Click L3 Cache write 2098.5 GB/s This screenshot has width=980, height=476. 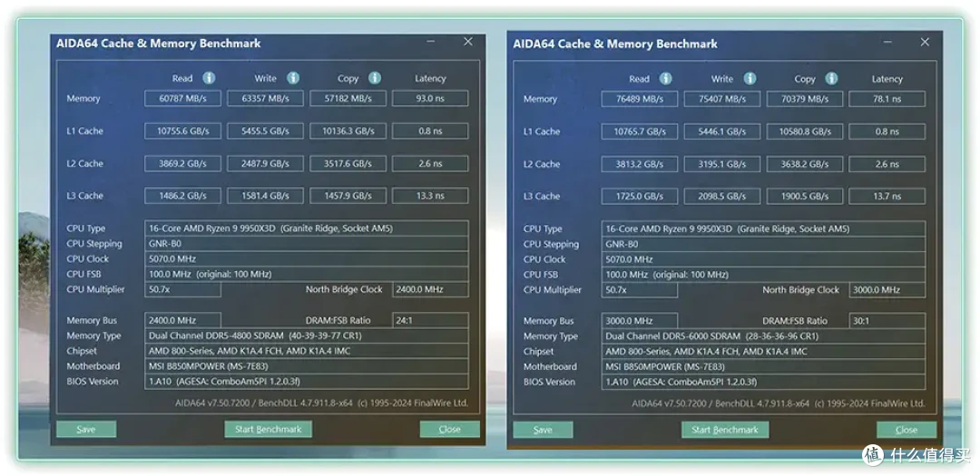722,196
